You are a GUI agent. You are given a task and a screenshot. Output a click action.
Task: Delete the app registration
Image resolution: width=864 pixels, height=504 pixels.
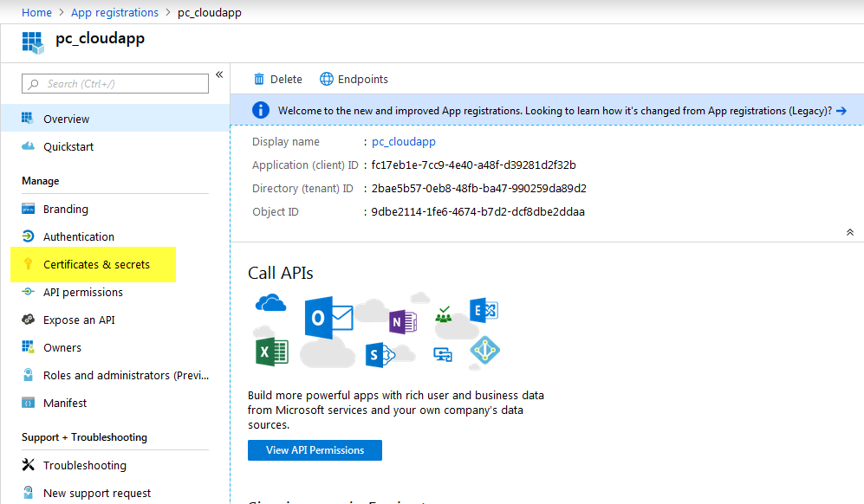pyautogui.click(x=277, y=79)
